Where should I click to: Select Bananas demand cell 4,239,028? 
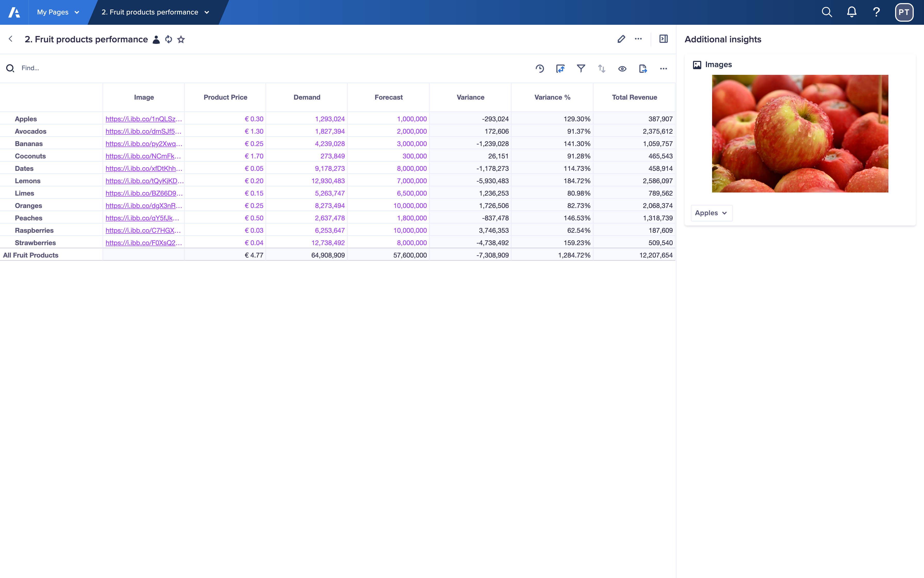[x=307, y=144]
